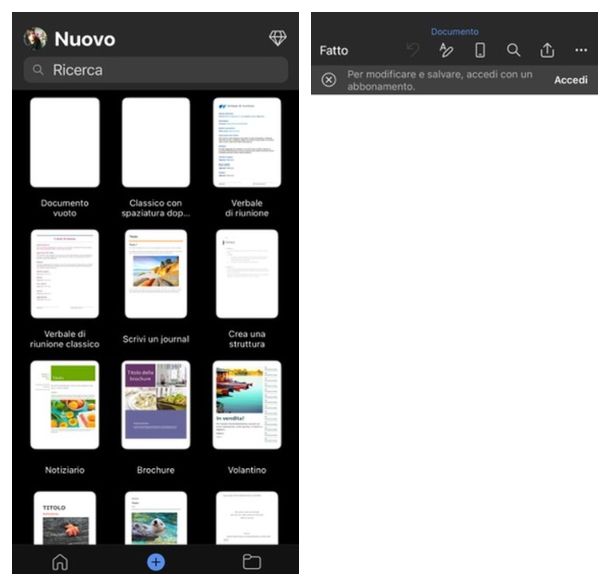This screenshot has height=586, width=610.
Task: Click the Nuovo heading
Action: [85, 39]
